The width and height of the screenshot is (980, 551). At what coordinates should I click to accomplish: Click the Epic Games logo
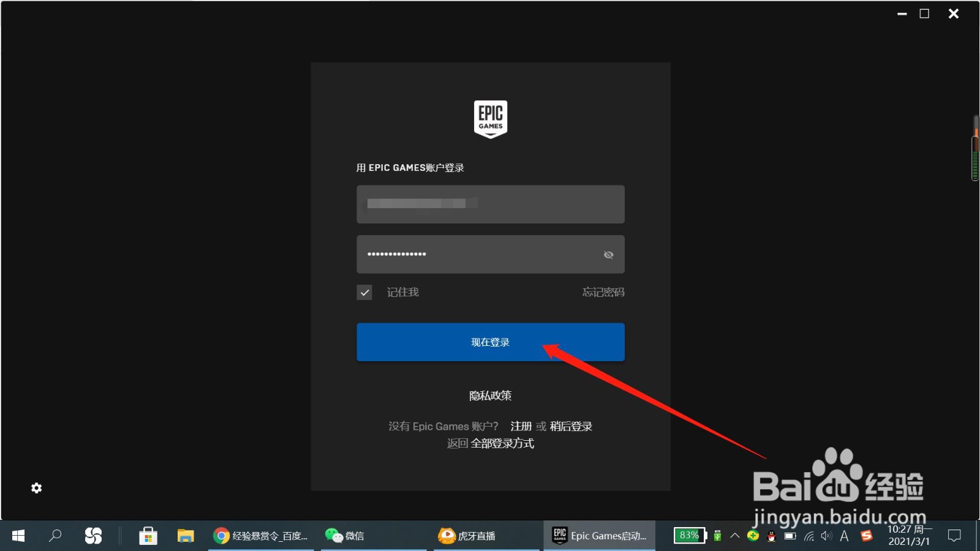(x=491, y=119)
